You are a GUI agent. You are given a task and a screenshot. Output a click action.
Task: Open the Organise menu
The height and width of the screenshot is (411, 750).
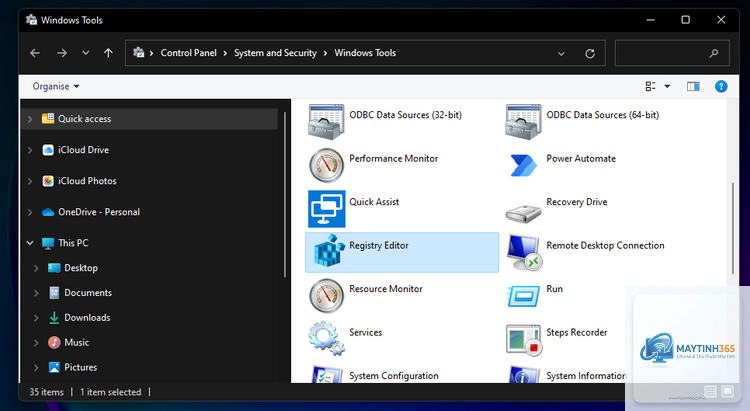[x=55, y=86]
